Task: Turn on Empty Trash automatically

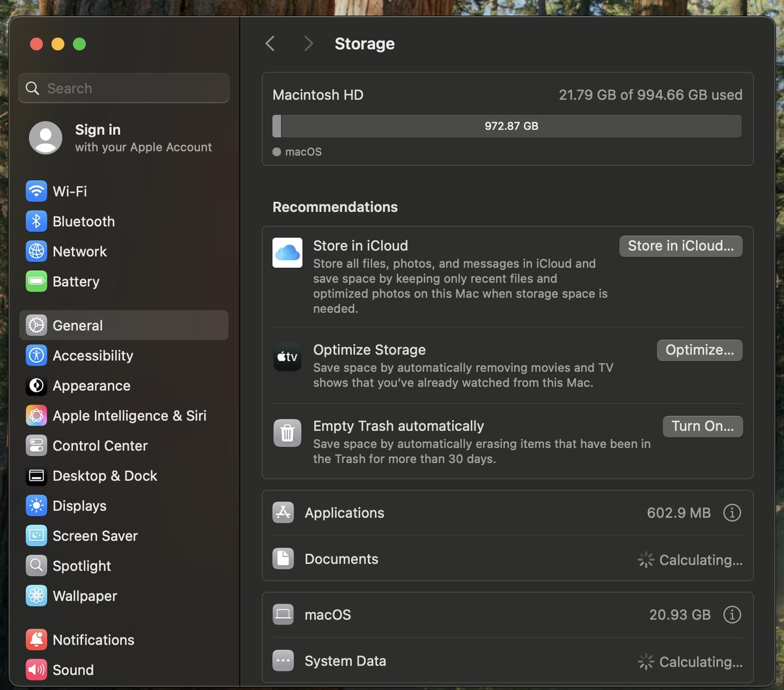Action: point(702,426)
